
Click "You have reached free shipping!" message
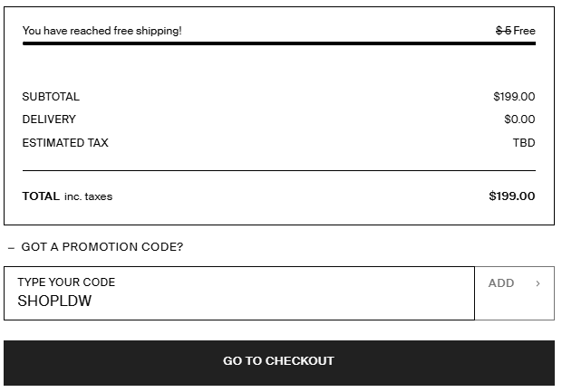tap(102, 31)
